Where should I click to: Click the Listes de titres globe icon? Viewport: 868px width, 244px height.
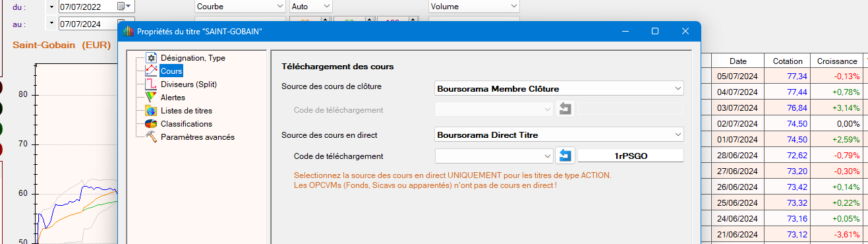pos(151,110)
